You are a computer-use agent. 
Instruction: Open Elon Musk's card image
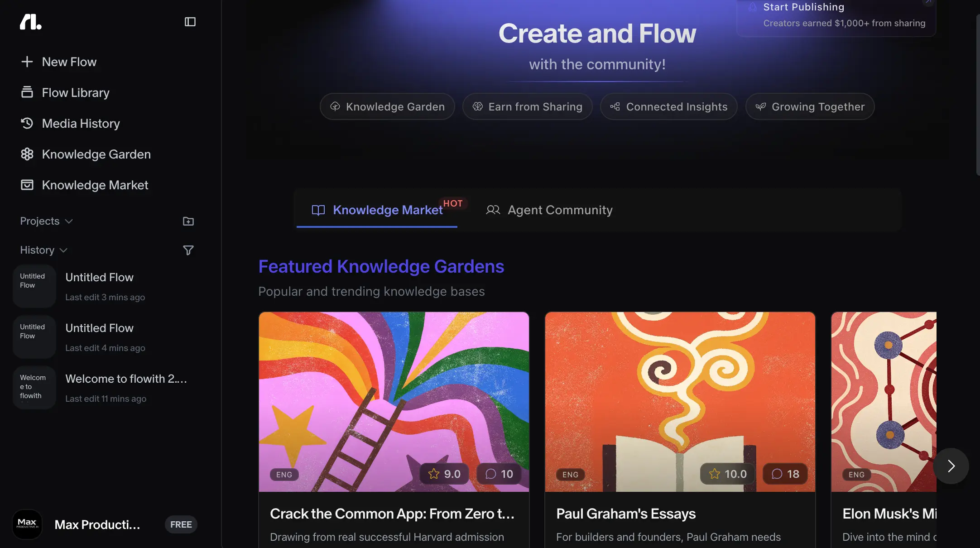[x=884, y=401]
